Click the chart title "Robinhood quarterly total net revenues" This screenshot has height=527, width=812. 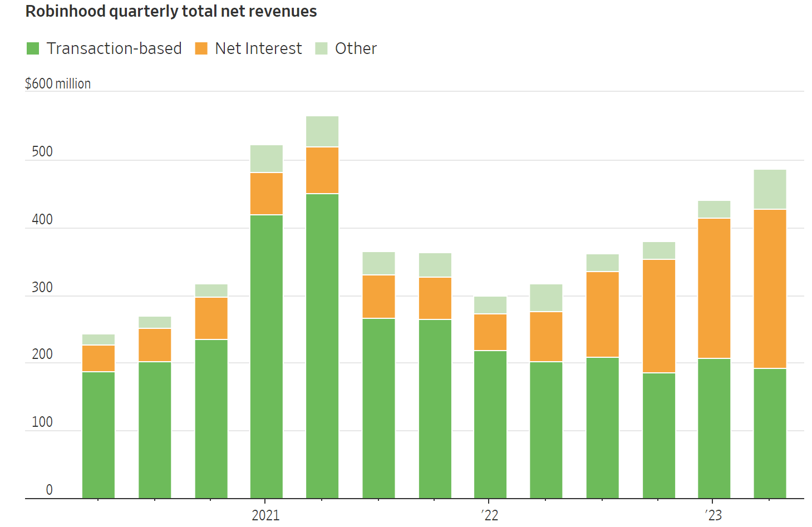pyautogui.click(x=171, y=11)
